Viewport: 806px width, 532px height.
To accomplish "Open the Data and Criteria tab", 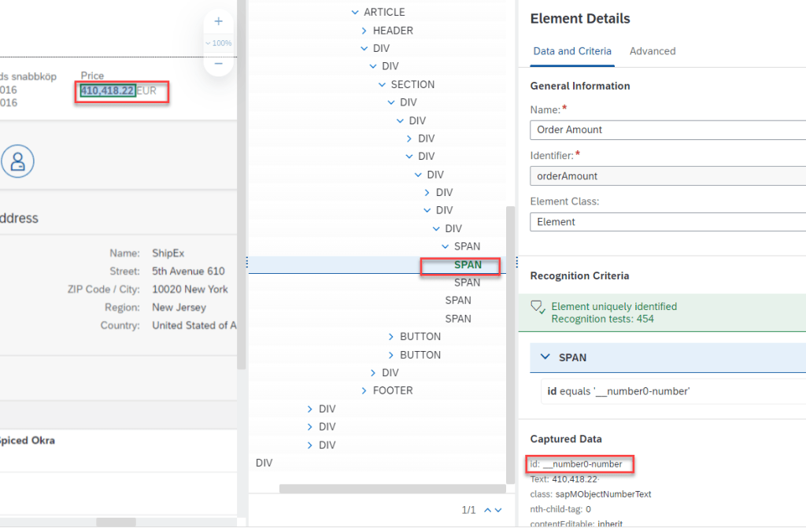I will (572, 51).
